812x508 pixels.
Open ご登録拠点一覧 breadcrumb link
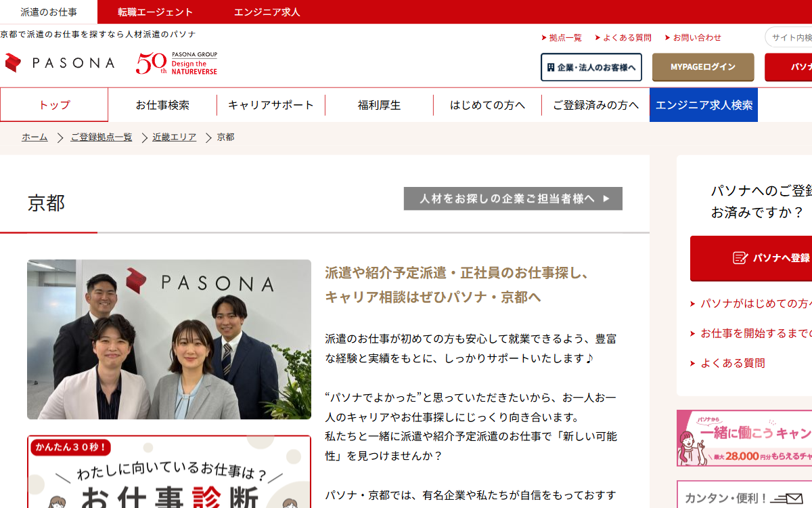(101, 137)
